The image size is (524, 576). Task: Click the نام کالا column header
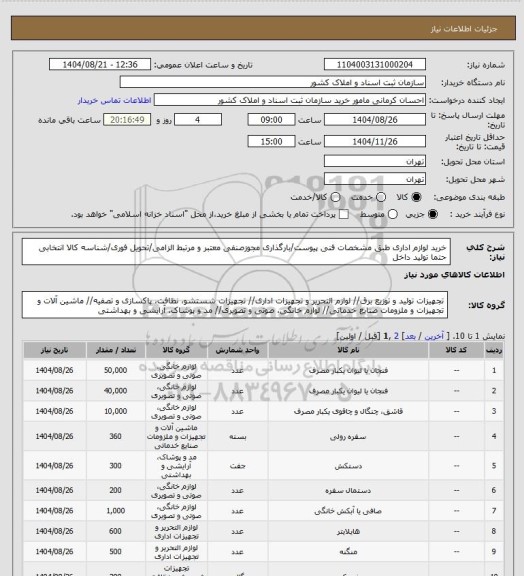point(348,350)
